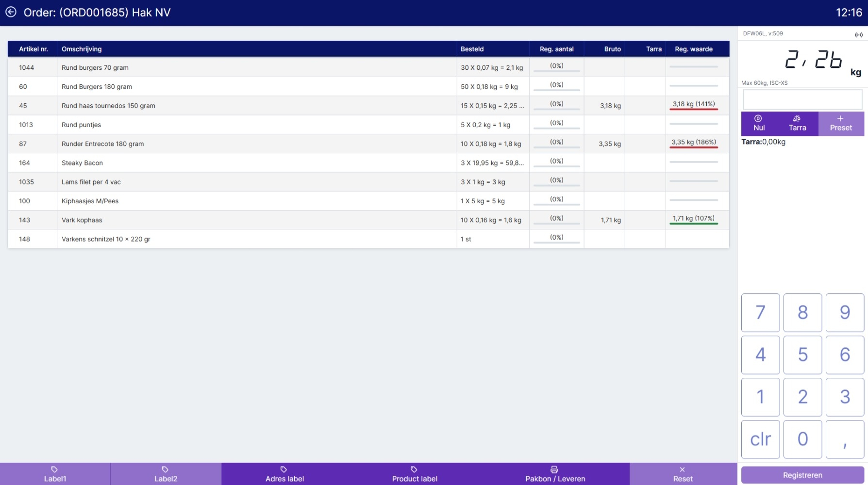This screenshot has height=485, width=868.
Task: Open the Preset plus button
Action: tap(840, 123)
